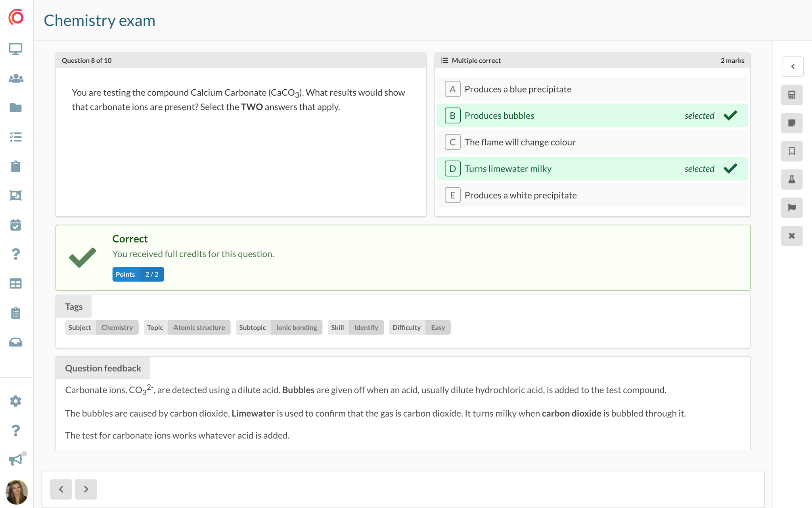Open the calculator tool
Viewport: 812px width, 508px height.
point(791,95)
